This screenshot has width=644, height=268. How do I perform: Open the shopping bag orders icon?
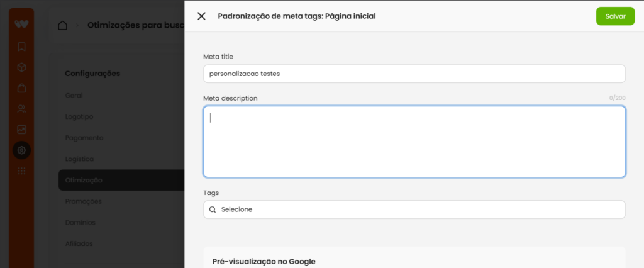22,88
